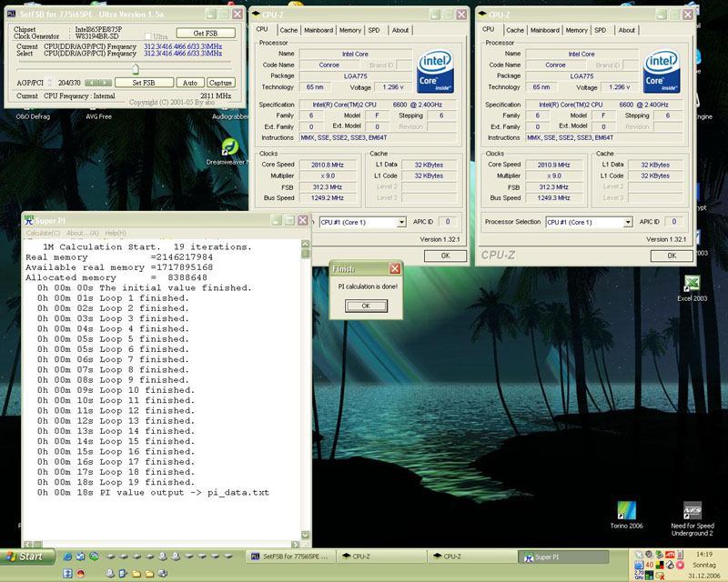Click the red-orange ball icon in bottom quick launch row
The height and width of the screenshot is (582, 728).
coord(80,574)
